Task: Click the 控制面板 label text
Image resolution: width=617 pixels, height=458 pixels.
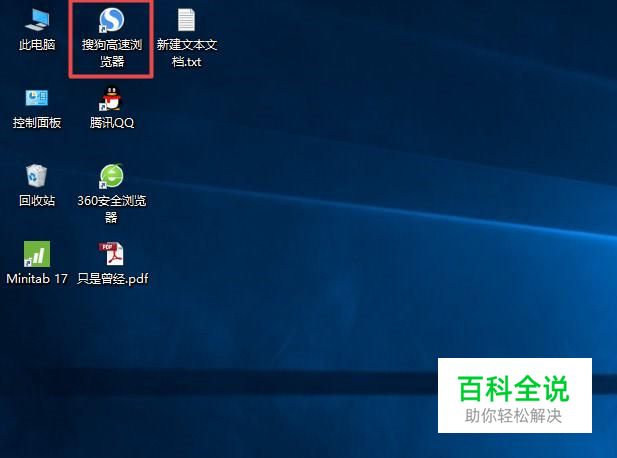Action: click(37, 123)
